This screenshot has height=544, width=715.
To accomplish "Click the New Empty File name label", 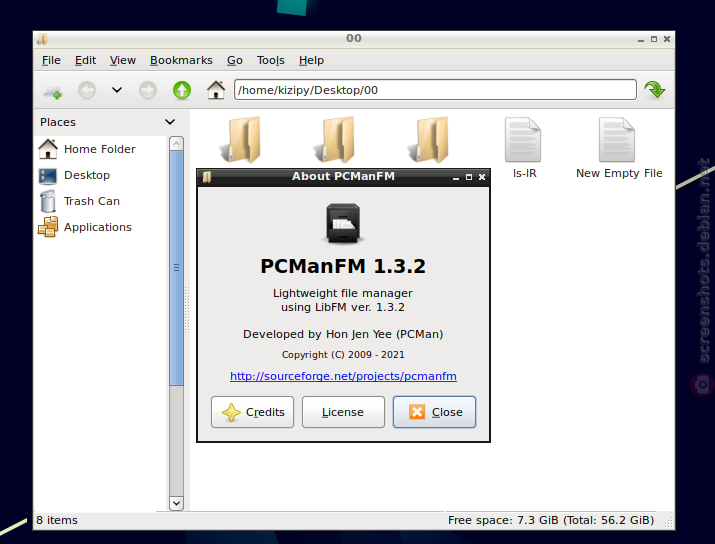I will [619, 173].
